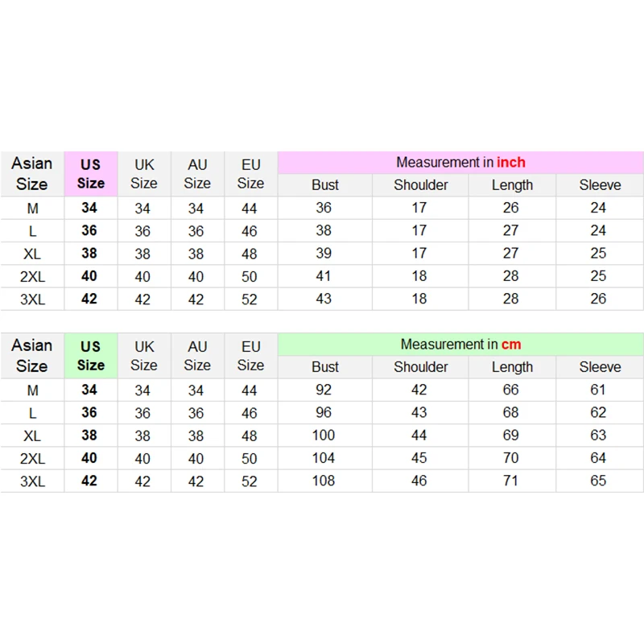This screenshot has height=644, width=644.
Task: Click bold US size 42 in cm table
Action: coord(89,481)
